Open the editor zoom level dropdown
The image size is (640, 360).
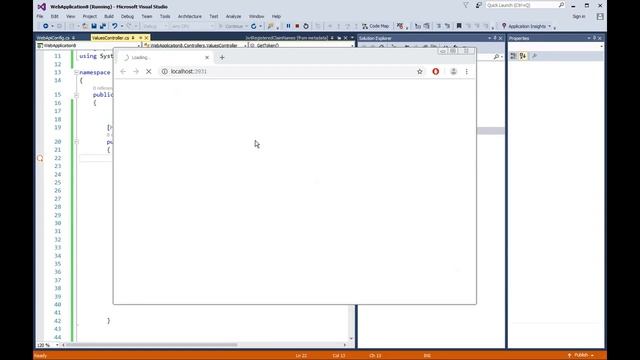[57, 345]
